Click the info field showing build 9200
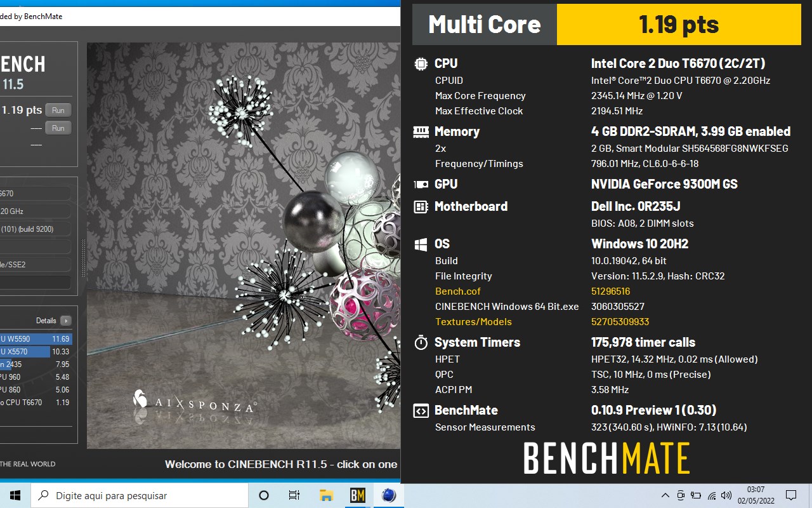 [36, 229]
